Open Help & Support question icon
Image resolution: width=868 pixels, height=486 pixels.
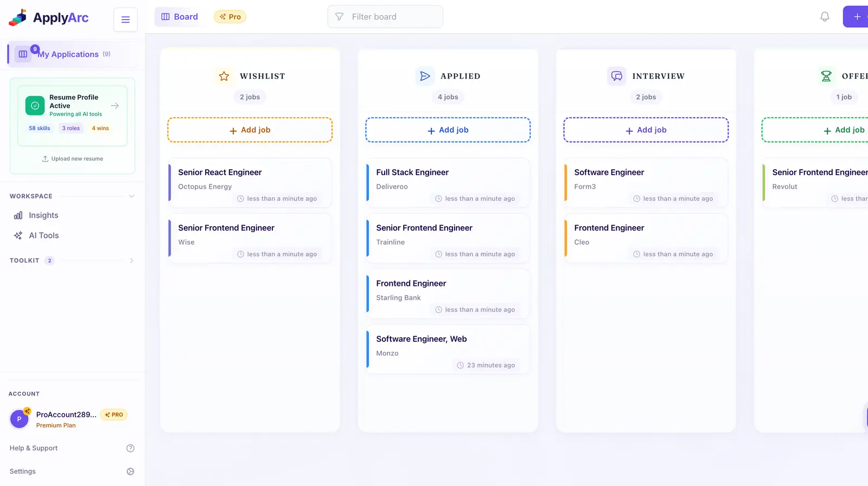point(130,448)
